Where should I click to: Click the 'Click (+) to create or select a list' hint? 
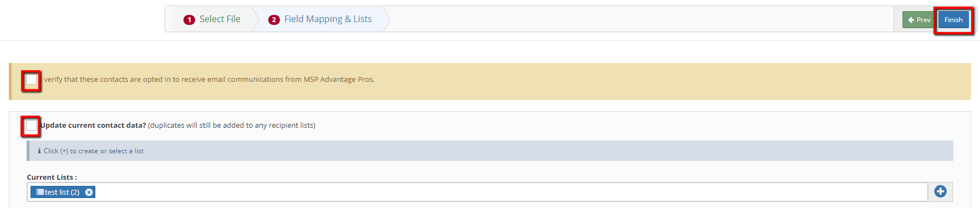tap(94, 150)
